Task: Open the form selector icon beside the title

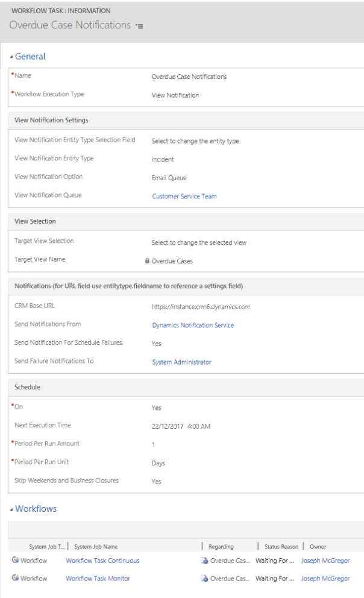Action: 139,25
